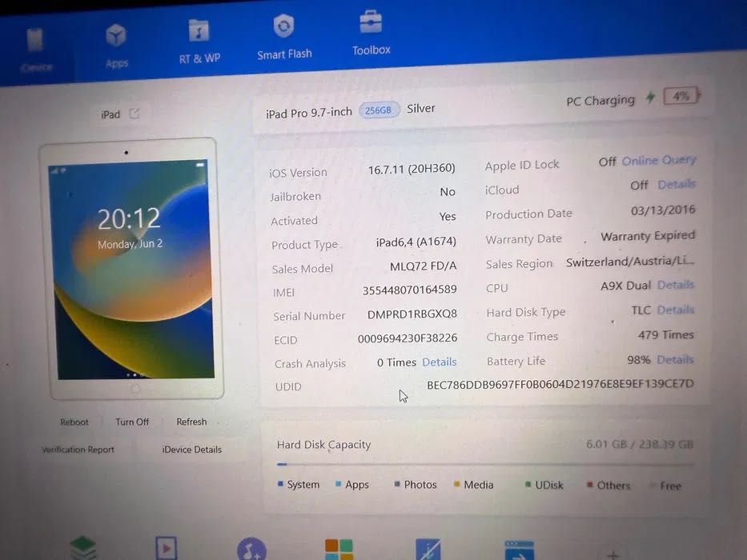Click the blue System legend marker
This screenshot has height=560, width=747.
(280, 484)
